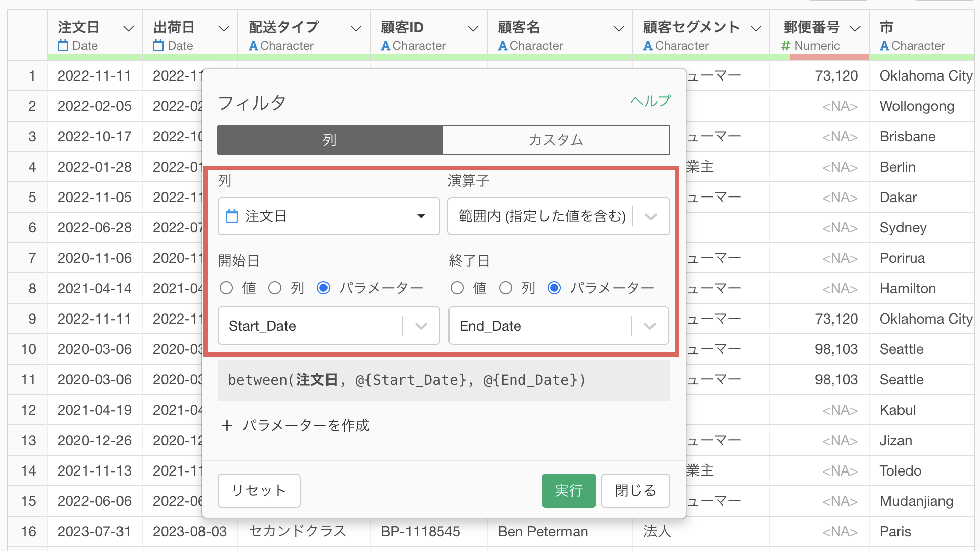Click the calendar icon under 注文日 header
The height and width of the screenshot is (551, 980).
[63, 46]
